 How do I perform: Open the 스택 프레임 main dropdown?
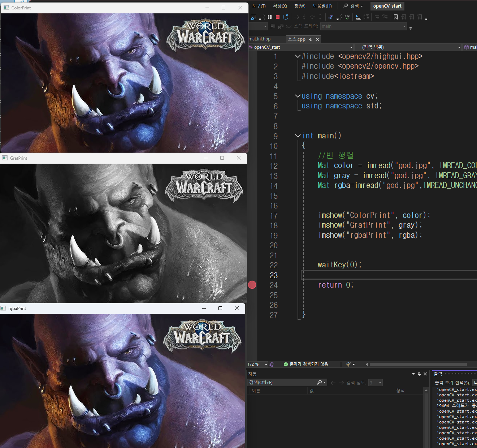click(x=404, y=26)
